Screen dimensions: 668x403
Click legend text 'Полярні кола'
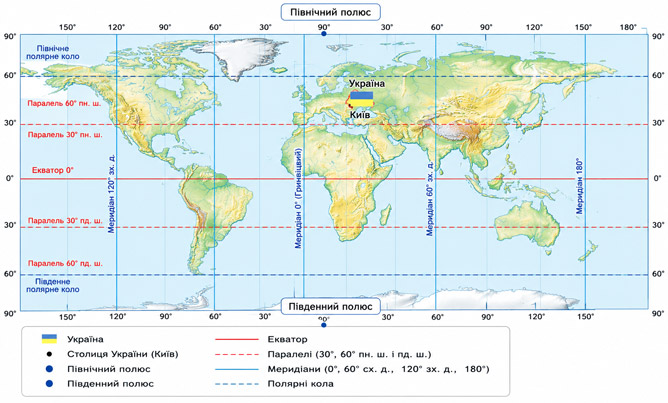click(x=300, y=384)
